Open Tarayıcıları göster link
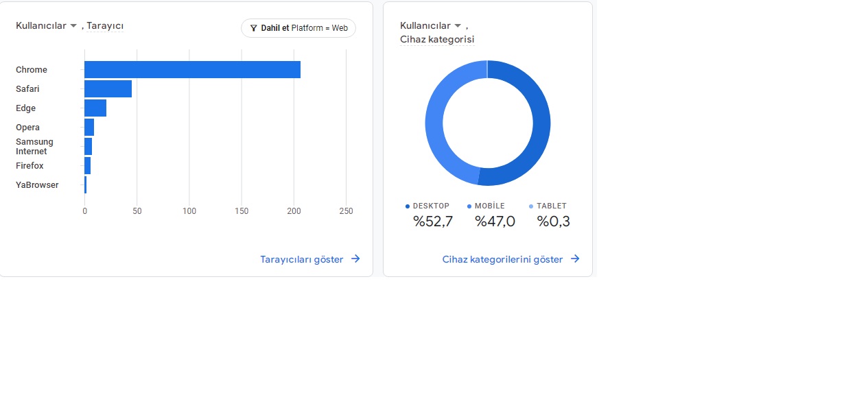This screenshot has height=408, width=868. pos(302,259)
